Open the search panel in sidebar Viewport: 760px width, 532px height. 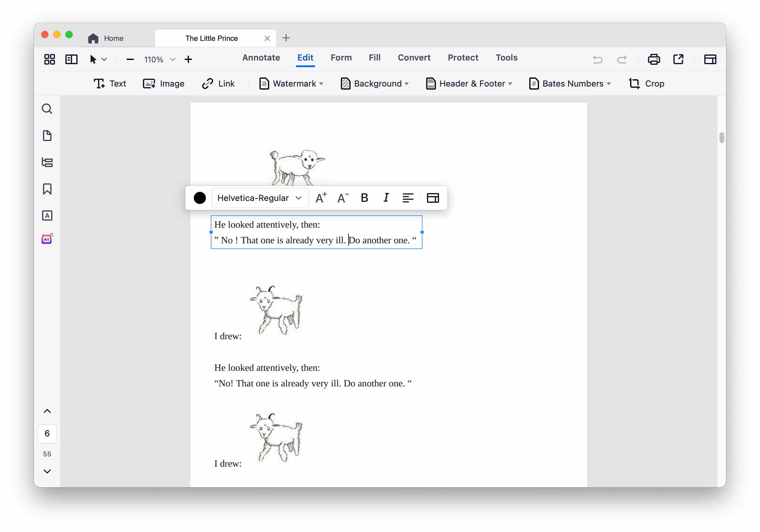point(47,109)
